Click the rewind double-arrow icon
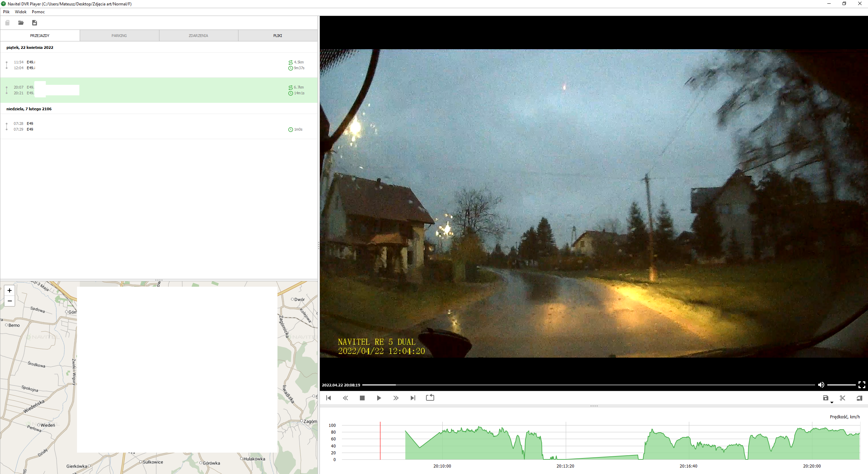The height and width of the screenshot is (474, 868). pyautogui.click(x=345, y=398)
